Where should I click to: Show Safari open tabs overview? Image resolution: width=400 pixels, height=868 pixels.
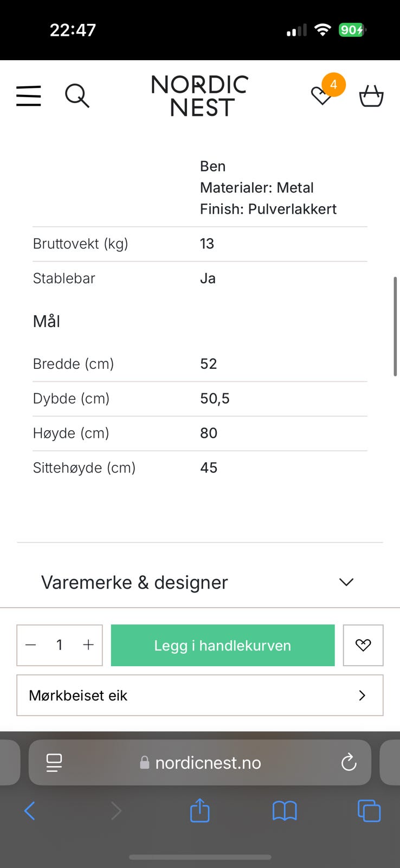point(369,811)
